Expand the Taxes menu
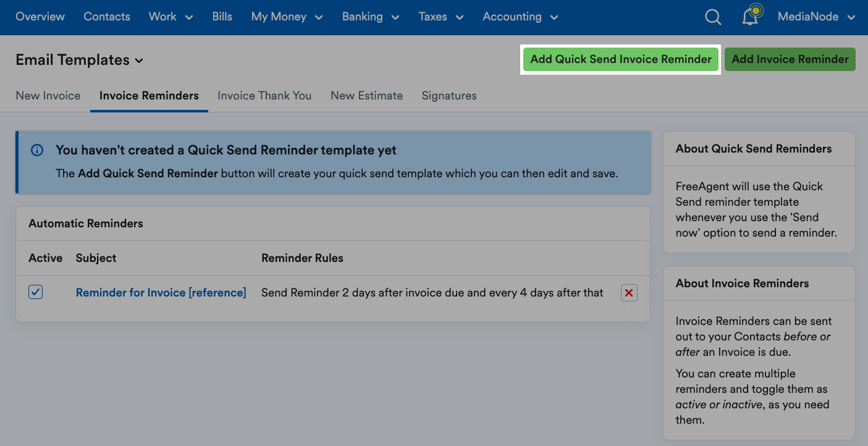This screenshot has width=868, height=446. point(441,17)
